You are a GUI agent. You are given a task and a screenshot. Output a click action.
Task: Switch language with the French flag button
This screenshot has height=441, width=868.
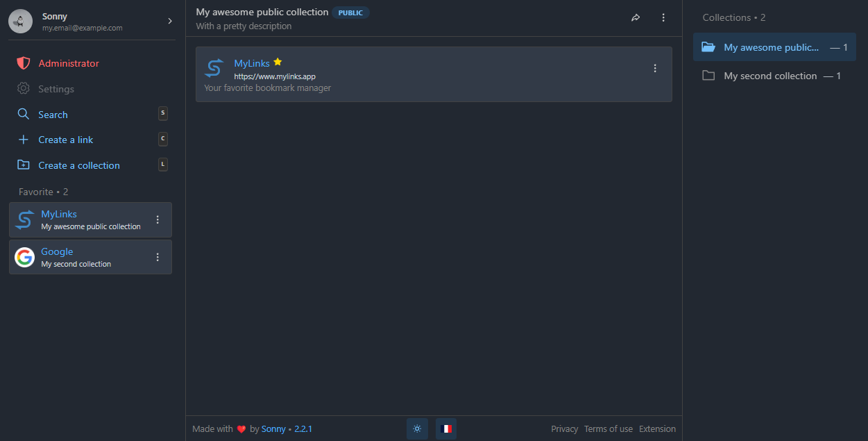446,428
